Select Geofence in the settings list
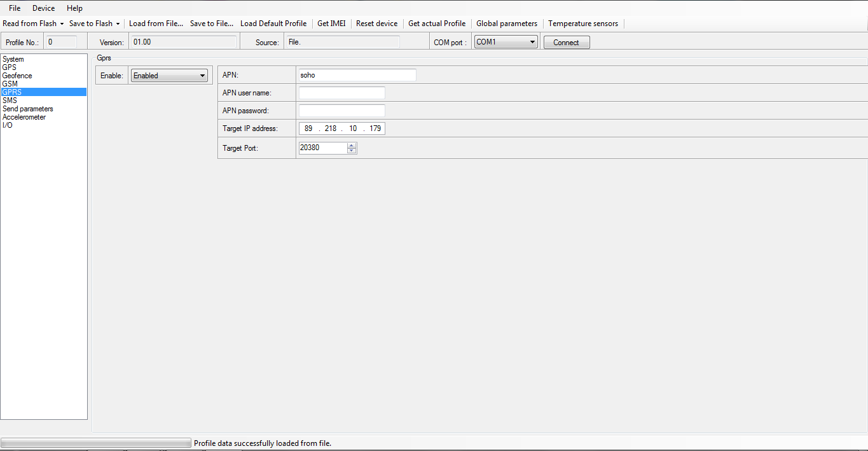The image size is (868, 451). pos(17,76)
